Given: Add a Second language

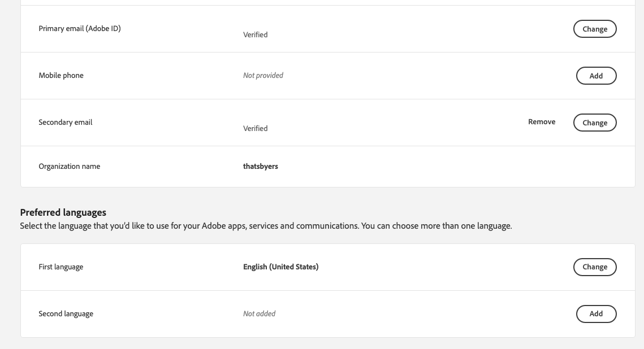Looking at the screenshot, I should pyautogui.click(x=596, y=313).
